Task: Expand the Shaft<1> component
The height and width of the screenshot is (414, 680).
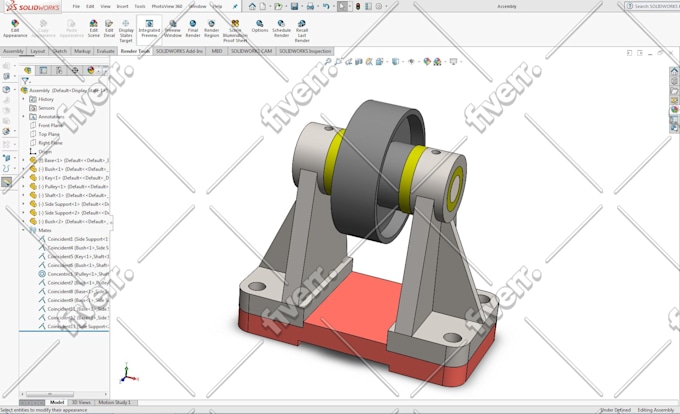Action: coord(24,195)
